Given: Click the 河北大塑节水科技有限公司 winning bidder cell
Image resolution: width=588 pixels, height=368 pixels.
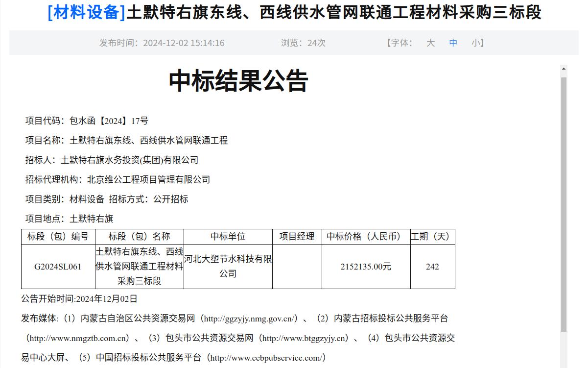Looking at the screenshot, I should tap(228, 266).
